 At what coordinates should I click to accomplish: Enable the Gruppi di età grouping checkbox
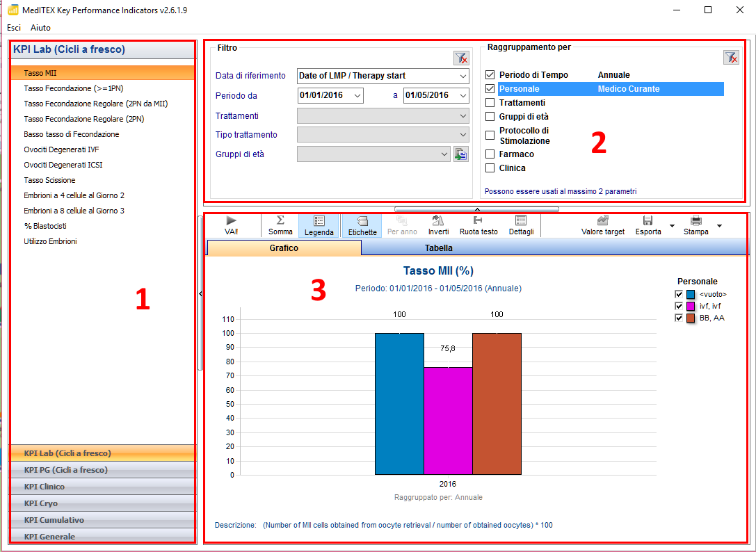490,117
